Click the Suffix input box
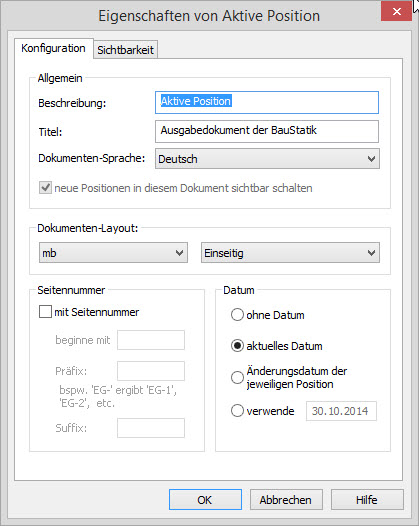This screenshot has height=526, width=419. (x=151, y=428)
